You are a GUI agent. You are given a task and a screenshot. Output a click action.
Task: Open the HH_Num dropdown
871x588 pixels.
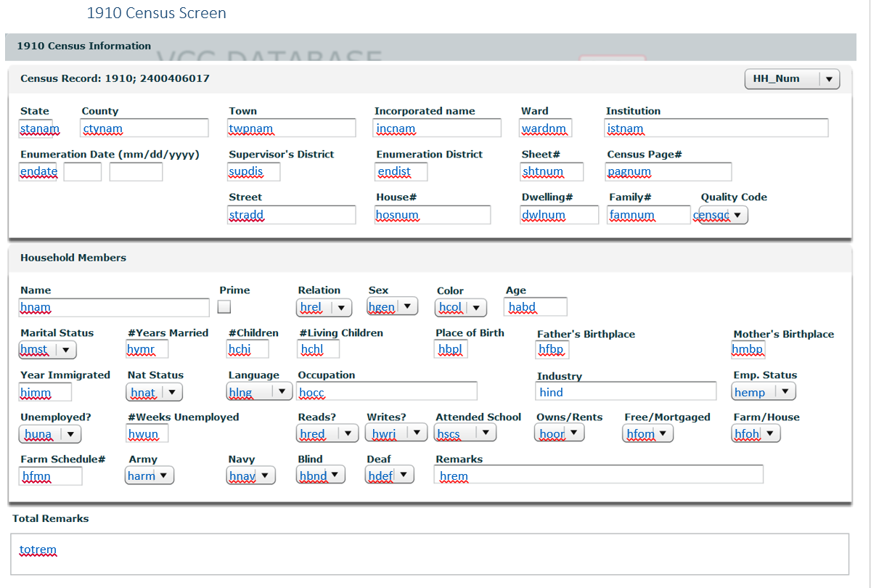(x=792, y=79)
